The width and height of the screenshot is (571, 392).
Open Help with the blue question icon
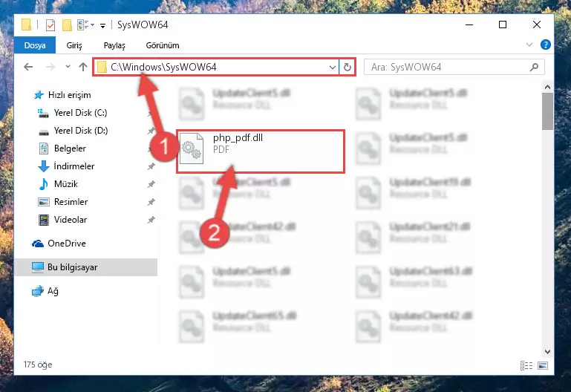[545, 45]
